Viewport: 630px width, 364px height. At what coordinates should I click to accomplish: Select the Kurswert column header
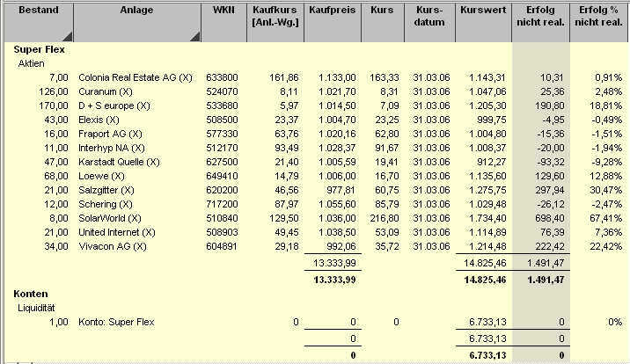click(483, 23)
